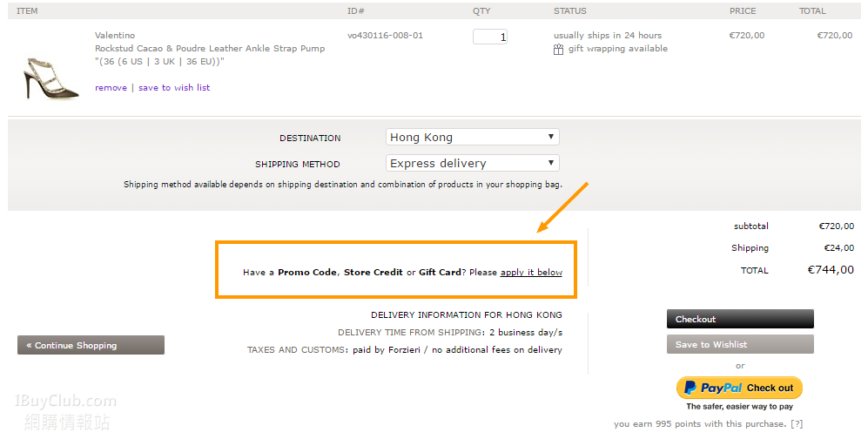Click the 'usually ships in 24 hours' status
This screenshot has width=868, height=446.
(x=608, y=36)
